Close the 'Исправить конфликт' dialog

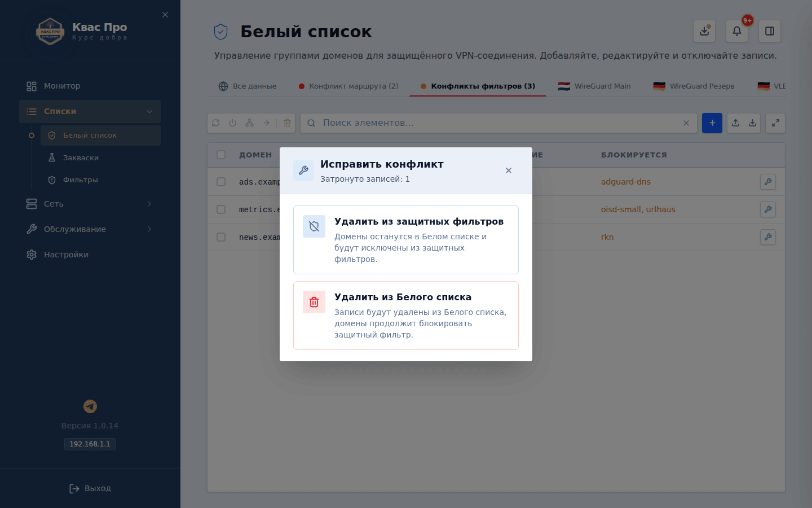(509, 170)
